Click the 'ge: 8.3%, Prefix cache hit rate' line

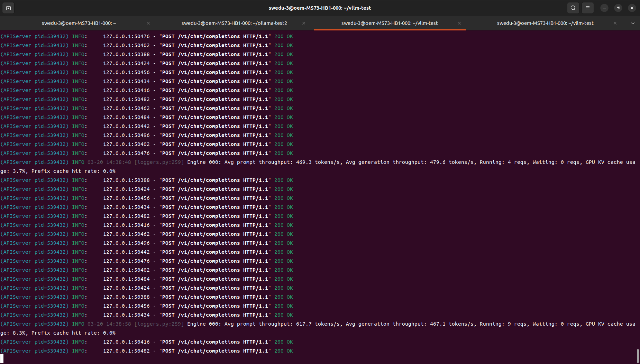coord(58,333)
